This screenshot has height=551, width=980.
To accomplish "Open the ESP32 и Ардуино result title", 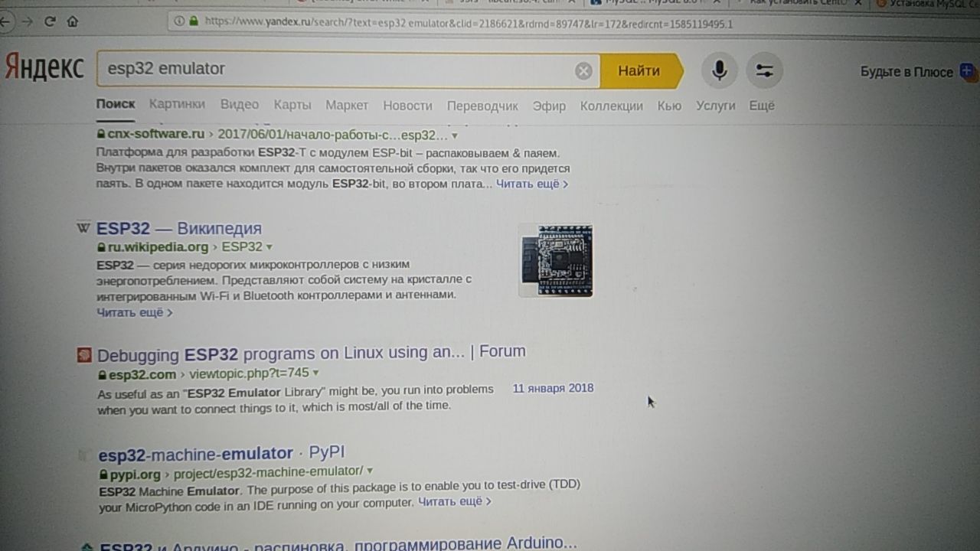I will [339, 544].
